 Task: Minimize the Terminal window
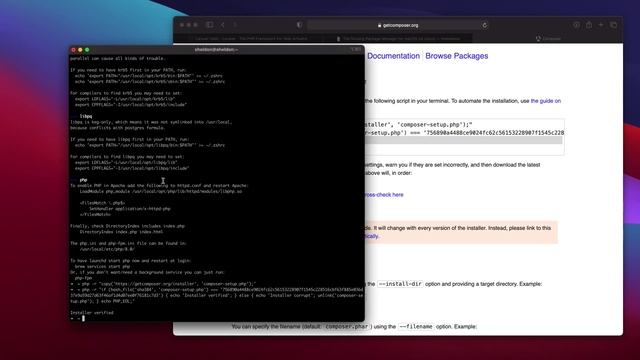tap(80, 50)
